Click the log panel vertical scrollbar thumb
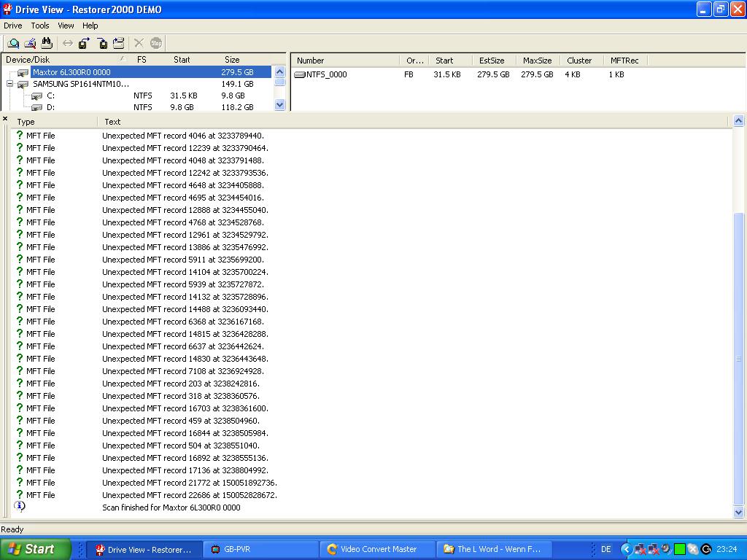Screen dimensions: 747x560 coord(738,358)
